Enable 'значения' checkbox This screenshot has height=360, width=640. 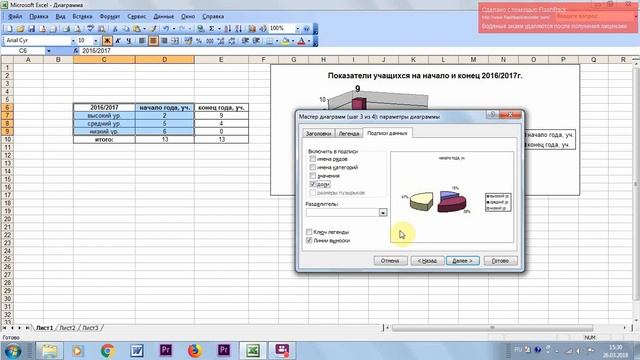313,176
